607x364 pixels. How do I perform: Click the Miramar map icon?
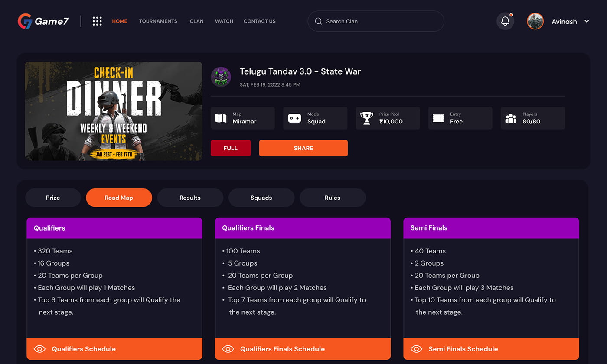(221, 118)
